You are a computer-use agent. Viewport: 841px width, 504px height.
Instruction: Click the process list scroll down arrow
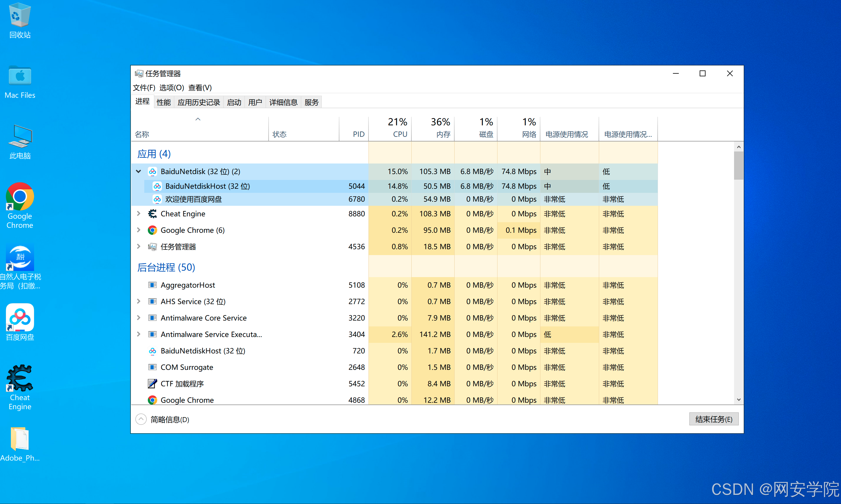tap(738, 400)
